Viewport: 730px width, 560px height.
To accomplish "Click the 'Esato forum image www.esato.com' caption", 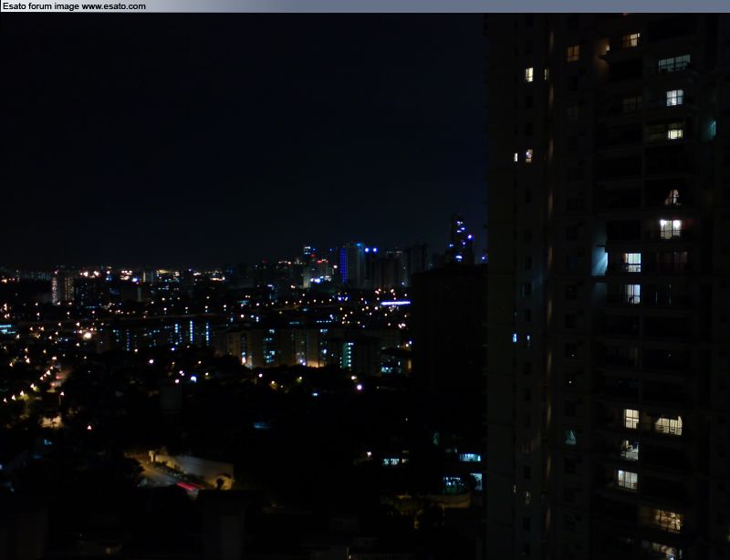I will [74, 6].
